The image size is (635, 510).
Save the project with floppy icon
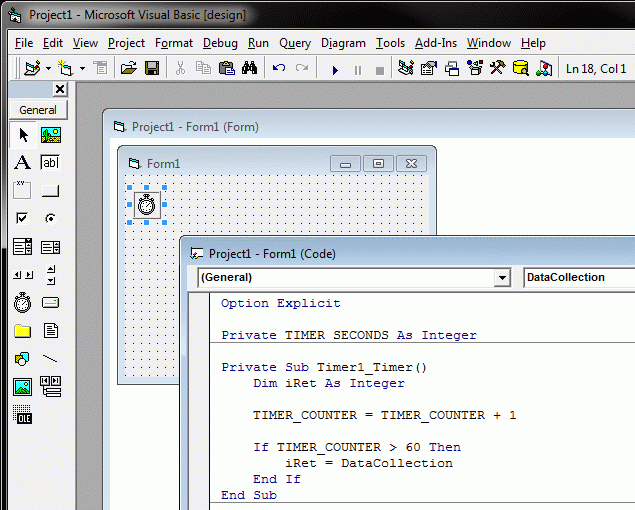click(x=152, y=68)
